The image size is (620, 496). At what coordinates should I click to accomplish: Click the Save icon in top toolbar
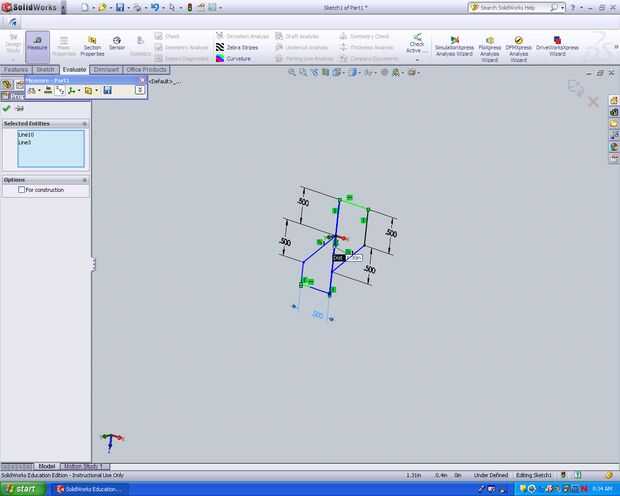pos(120,7)
